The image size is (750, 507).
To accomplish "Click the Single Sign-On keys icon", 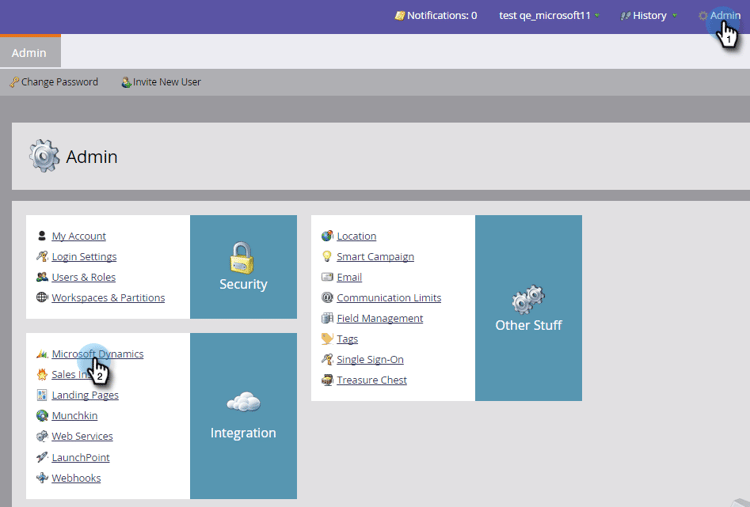I will (x=327, y=359).
